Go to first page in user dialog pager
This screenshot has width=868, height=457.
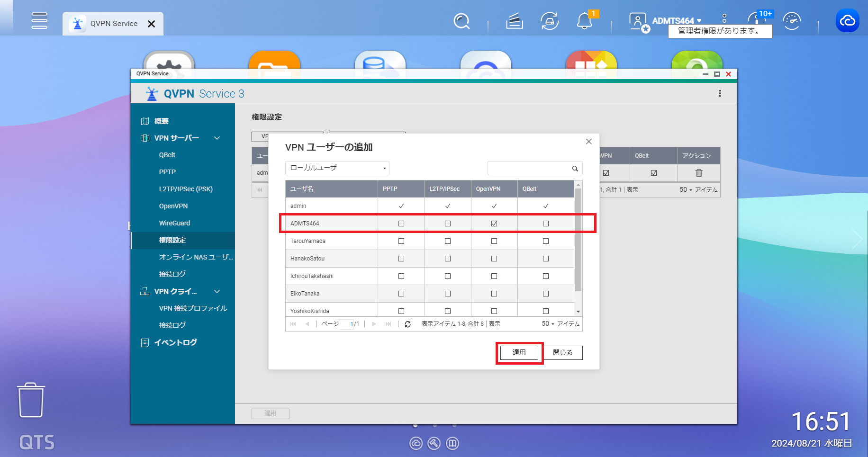(293, 324)
